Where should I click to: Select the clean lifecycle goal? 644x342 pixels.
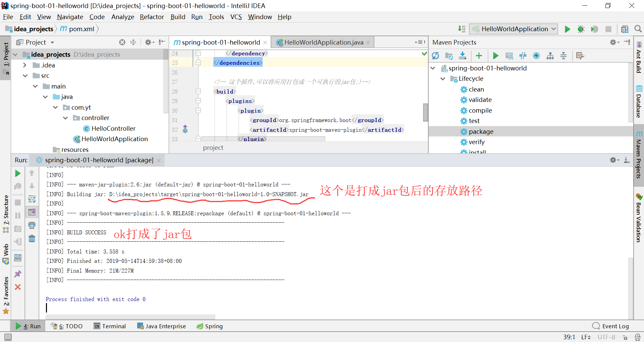tap(472, 90)
